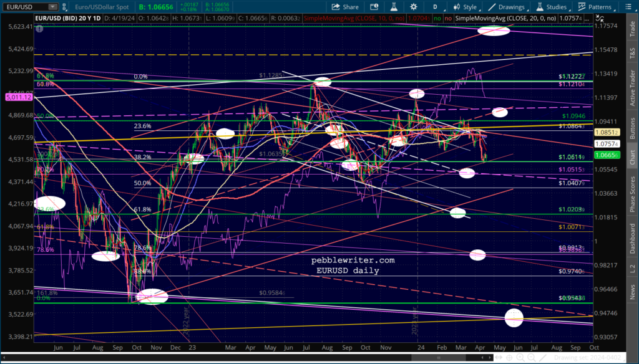Click the crosshair pan icon
Screen dimensions: 639x364
click(x=509, y=358)
